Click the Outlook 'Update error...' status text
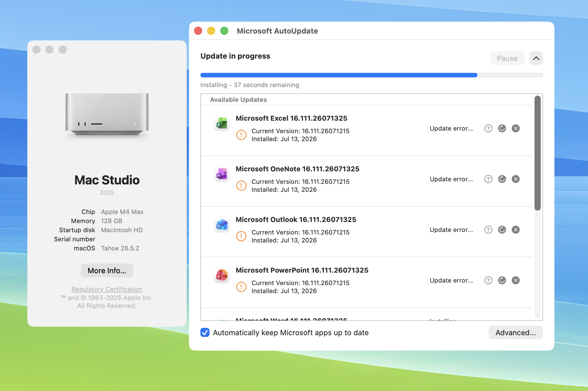 click(x=451, y=230)
